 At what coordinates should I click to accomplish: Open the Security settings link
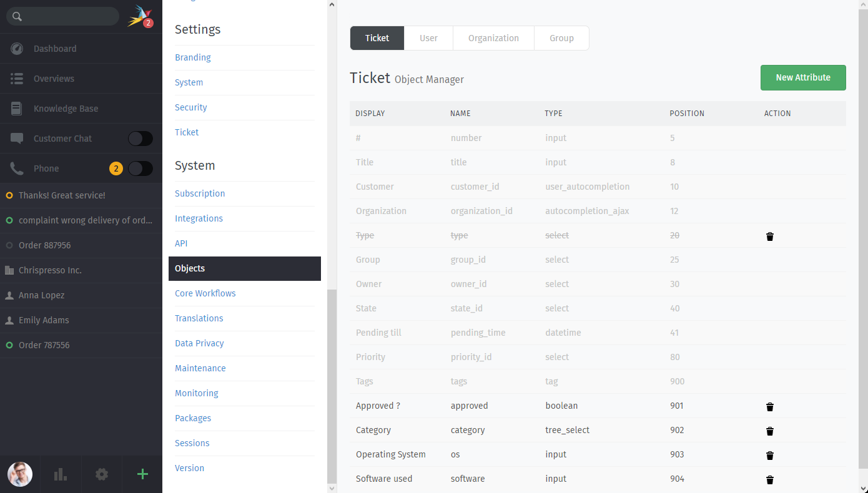coord(191,107)
